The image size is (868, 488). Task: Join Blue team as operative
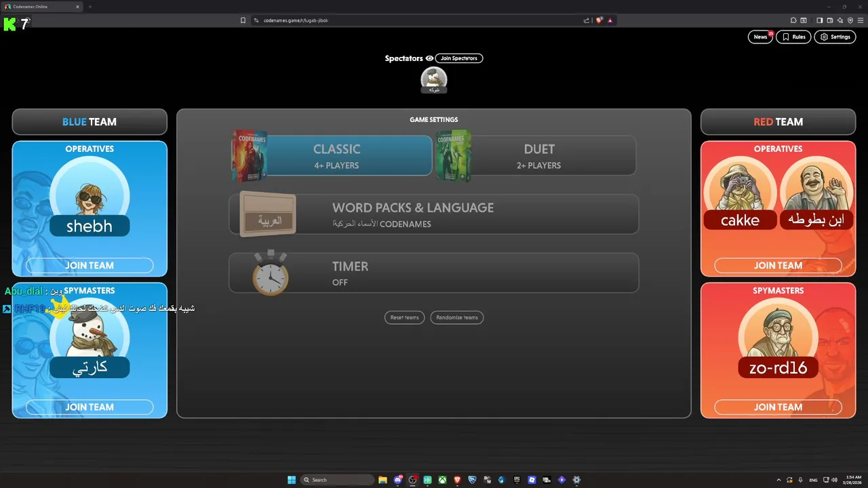click(x=90, y=266)
